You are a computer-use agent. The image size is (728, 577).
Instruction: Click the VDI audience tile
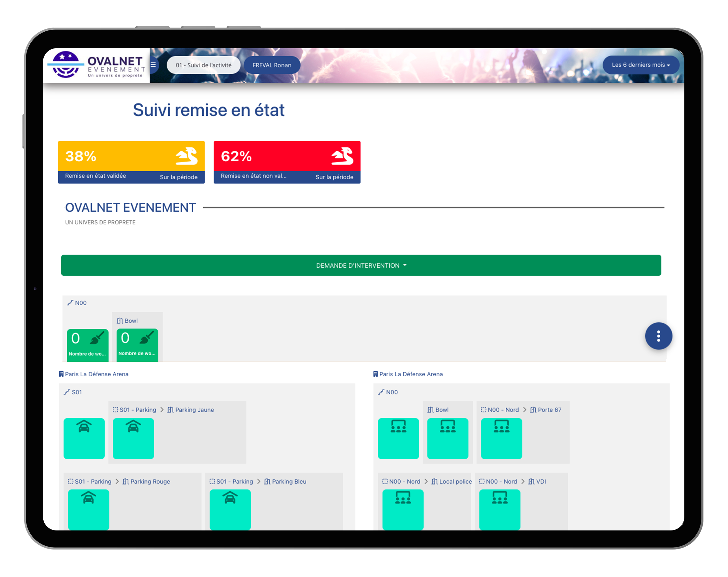500,509
